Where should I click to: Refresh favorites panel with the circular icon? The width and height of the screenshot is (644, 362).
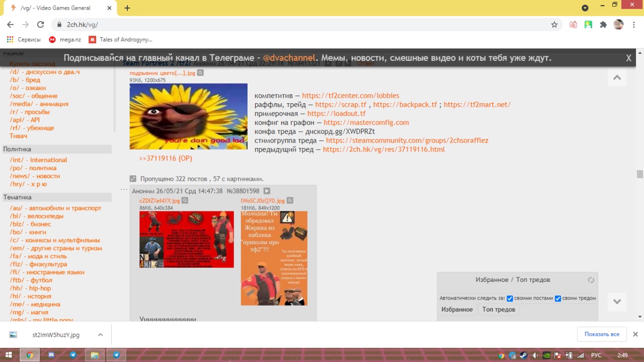coord(591,280)
